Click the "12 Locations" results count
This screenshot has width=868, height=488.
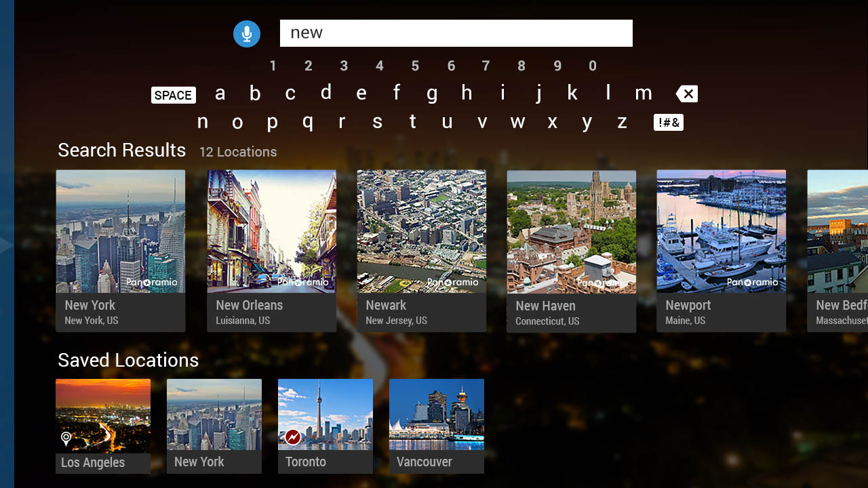pos(238,152)
